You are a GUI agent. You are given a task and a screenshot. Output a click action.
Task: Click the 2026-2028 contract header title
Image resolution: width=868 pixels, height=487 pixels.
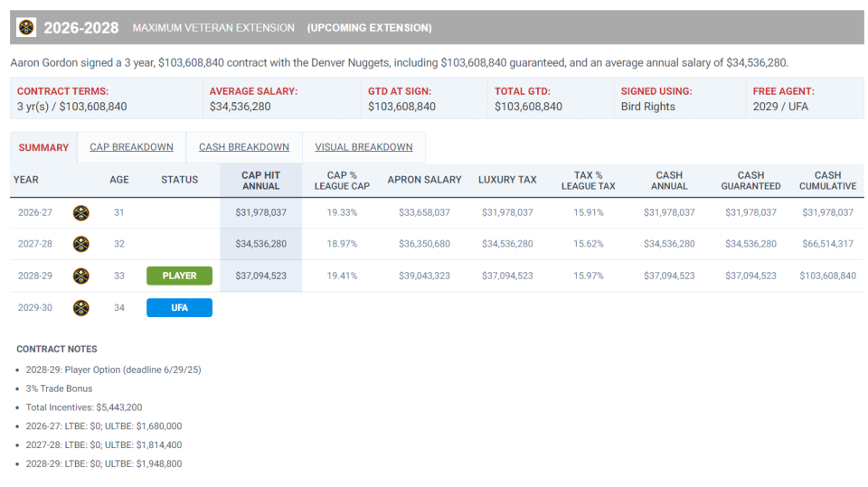(x=81, y=28)
